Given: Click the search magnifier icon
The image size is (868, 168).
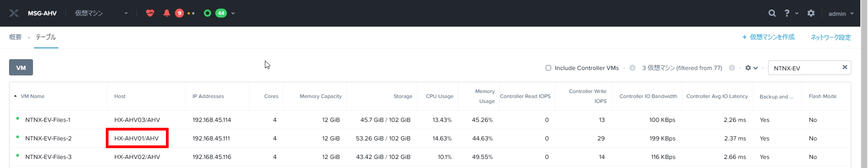Looking at the screenshot, I should tap(772, 13).
